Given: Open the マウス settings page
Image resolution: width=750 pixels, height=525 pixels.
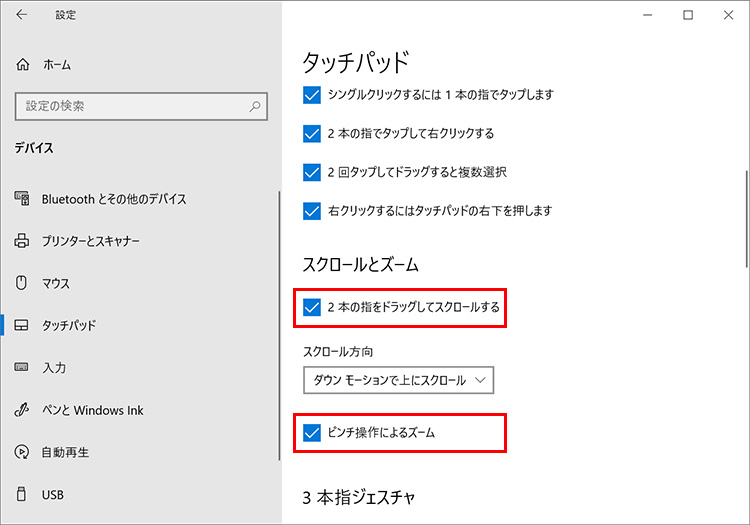Looking at the screenshot, I should 56,284.
